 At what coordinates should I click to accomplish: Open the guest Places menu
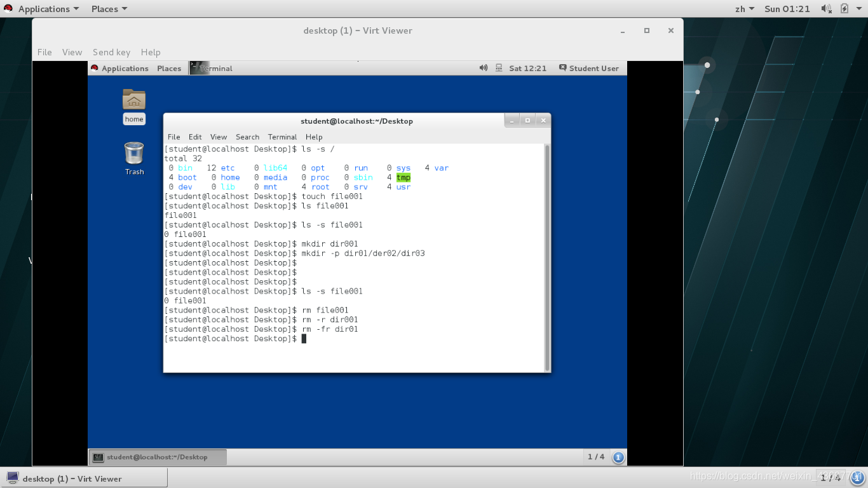[x=169, y=68]
